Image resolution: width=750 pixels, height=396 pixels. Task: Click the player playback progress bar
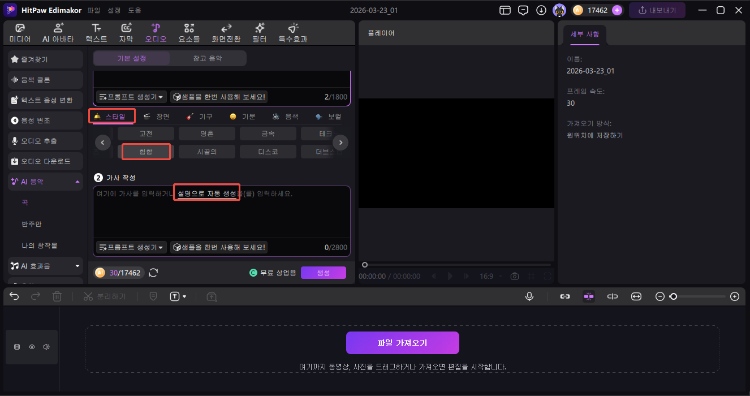(x=458, y=264)
